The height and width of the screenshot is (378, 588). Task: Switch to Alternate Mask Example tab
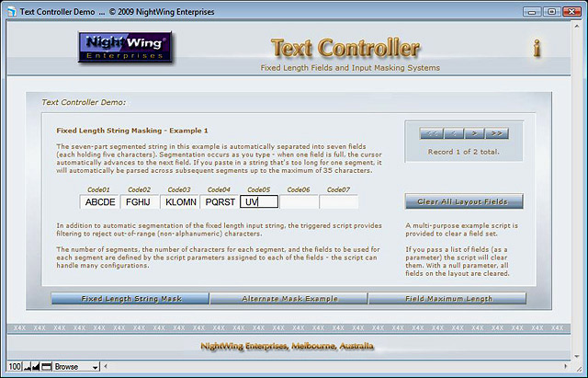288,299
